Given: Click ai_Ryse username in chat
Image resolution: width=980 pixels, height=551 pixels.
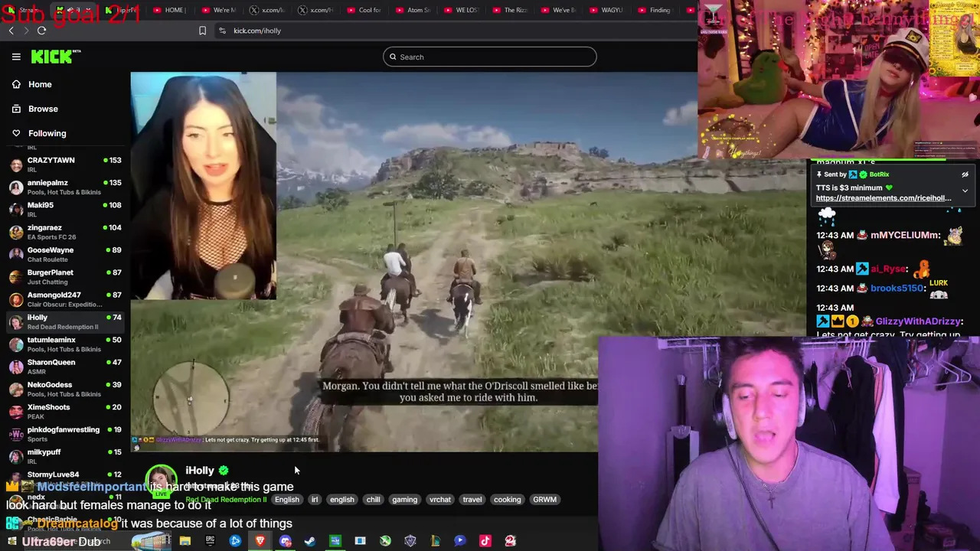Looking at the screenshot, I should pos(888,269).
